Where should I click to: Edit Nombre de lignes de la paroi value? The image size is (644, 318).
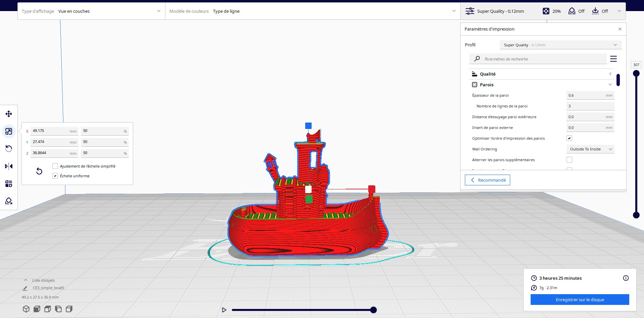point(590,106)
